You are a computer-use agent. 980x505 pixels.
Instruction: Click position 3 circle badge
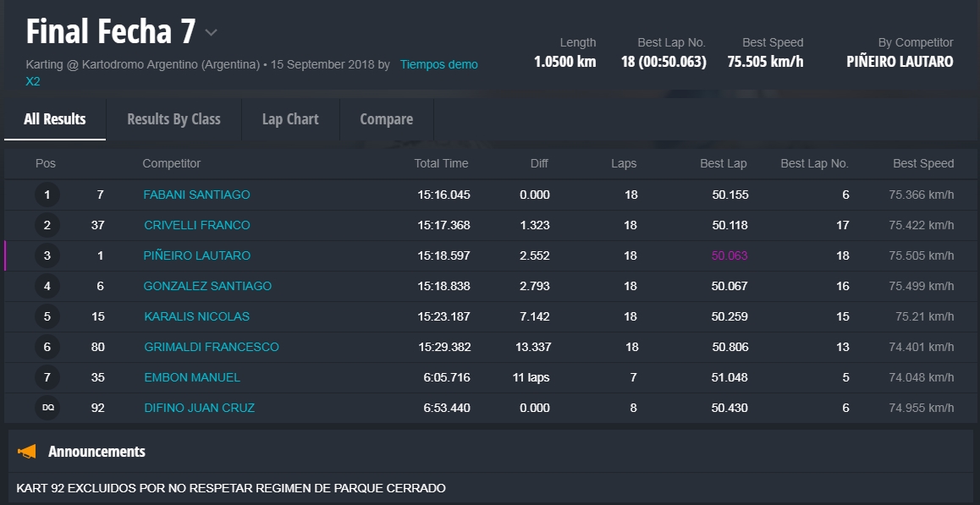click(47, 255)
